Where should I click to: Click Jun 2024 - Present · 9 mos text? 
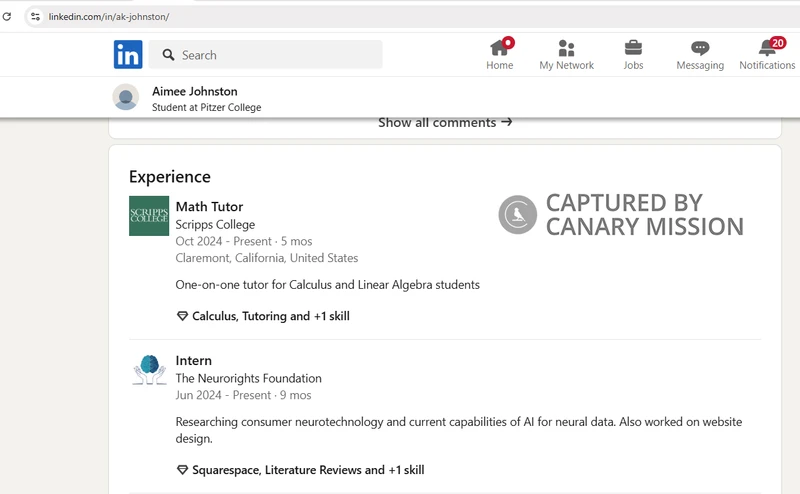point(243,396)
